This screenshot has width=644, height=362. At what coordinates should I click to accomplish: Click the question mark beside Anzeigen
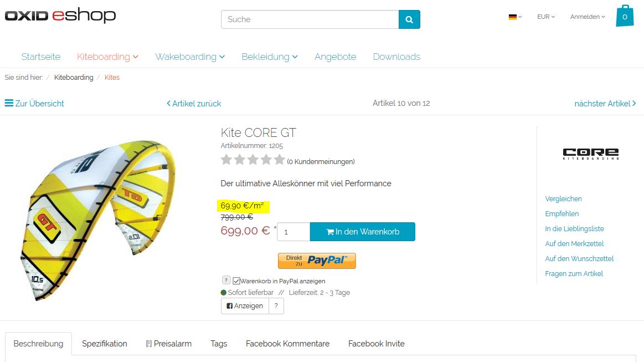point(276,306)
